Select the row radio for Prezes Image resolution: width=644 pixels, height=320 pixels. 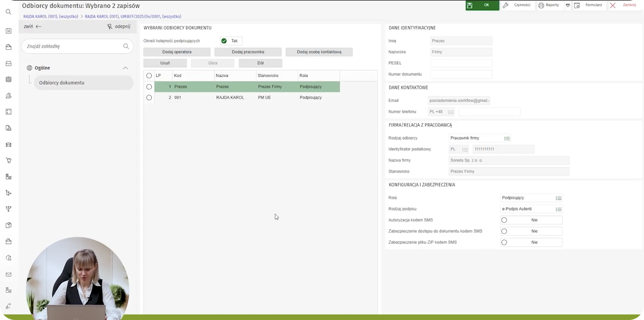[149, 87]
